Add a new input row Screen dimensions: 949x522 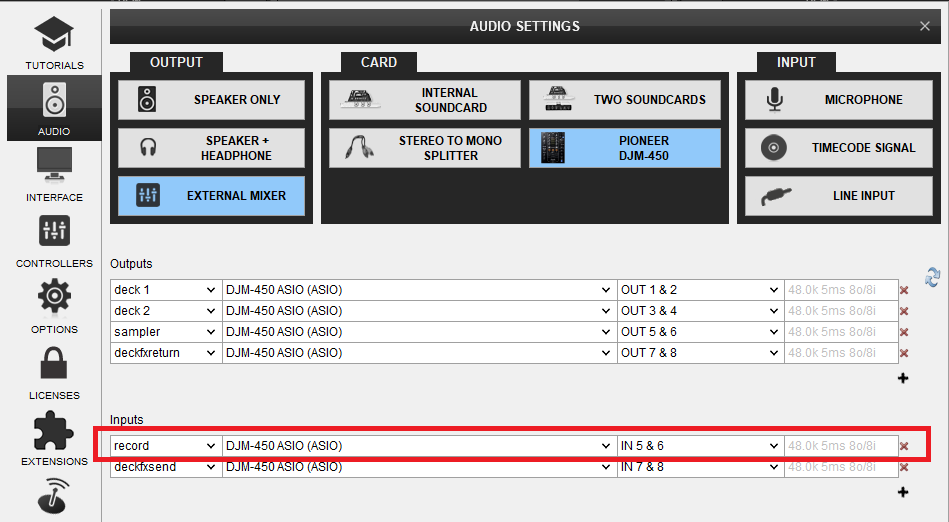903,492
